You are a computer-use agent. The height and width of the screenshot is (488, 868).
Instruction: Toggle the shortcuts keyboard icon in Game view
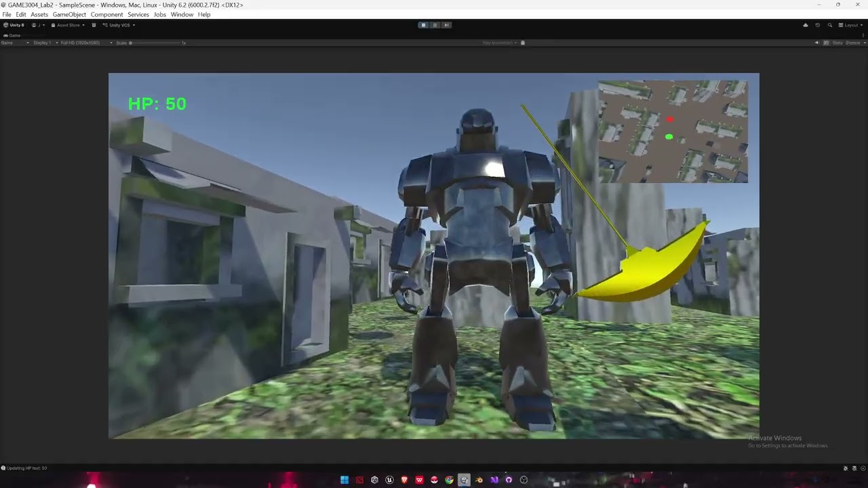pos(826,43)
